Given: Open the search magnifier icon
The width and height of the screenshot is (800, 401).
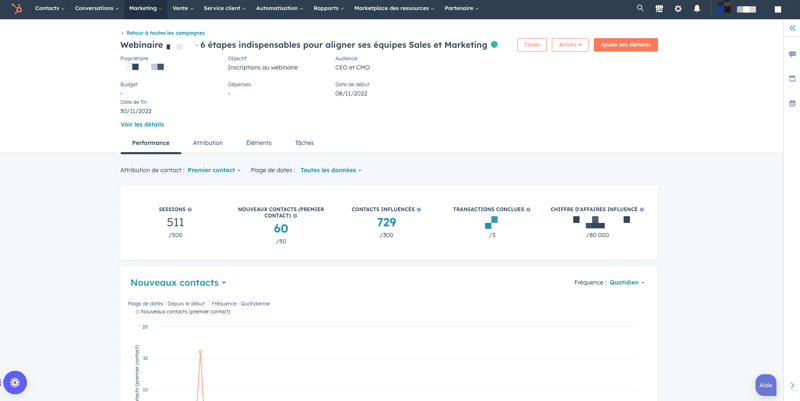Looking at the screenshot, I should coord(640,8).
